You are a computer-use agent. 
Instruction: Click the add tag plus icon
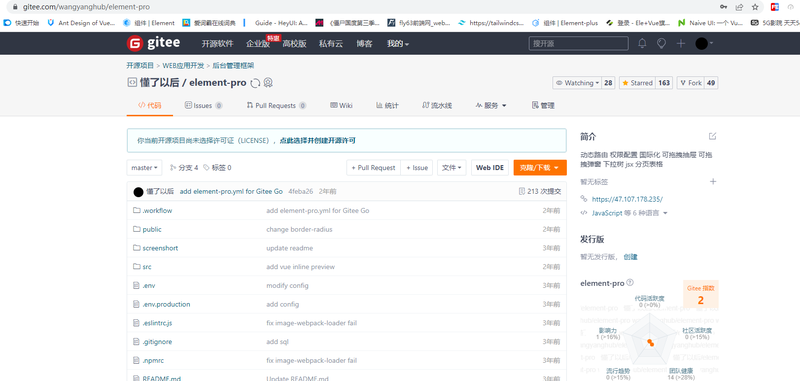(x=713, y=182)
